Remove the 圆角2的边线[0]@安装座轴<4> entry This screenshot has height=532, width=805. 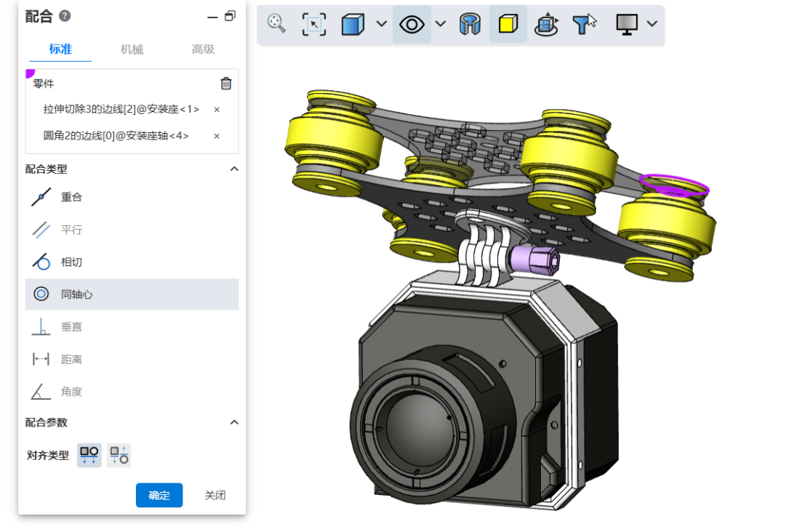click(217, 137)
